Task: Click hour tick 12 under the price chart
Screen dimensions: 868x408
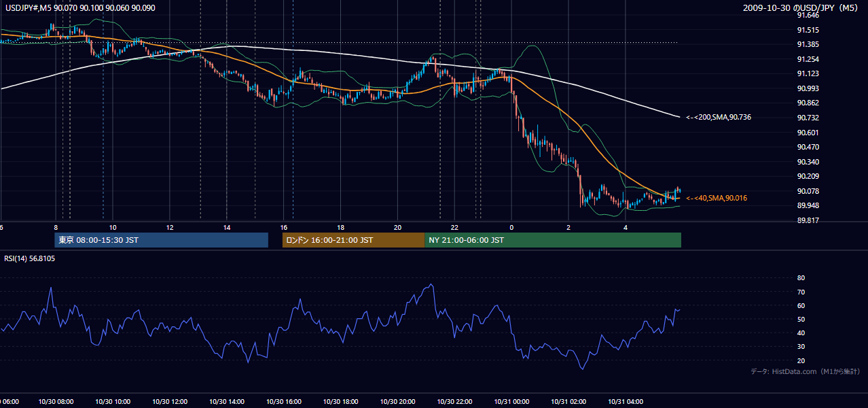Action: coord(169,227)
